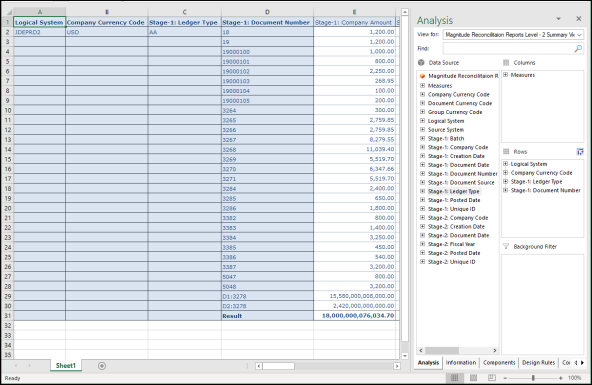Click the Columns header icon

point(506,63)
